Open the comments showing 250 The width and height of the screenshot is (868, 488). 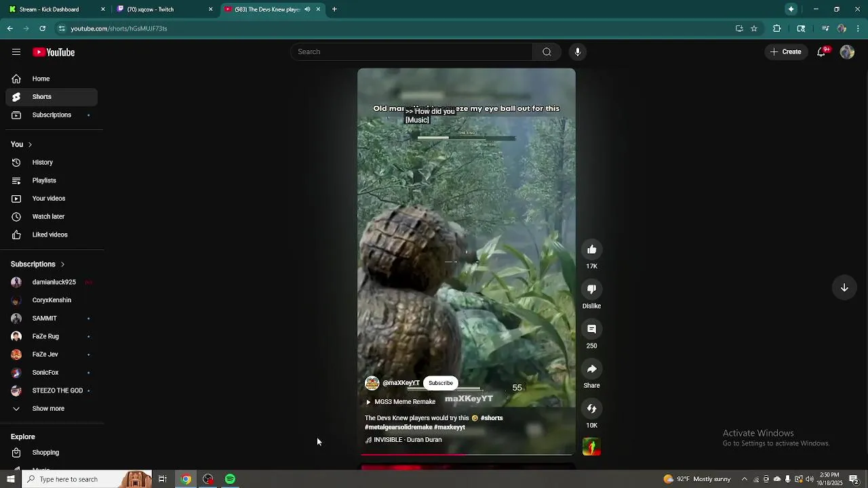coord(591,329)
